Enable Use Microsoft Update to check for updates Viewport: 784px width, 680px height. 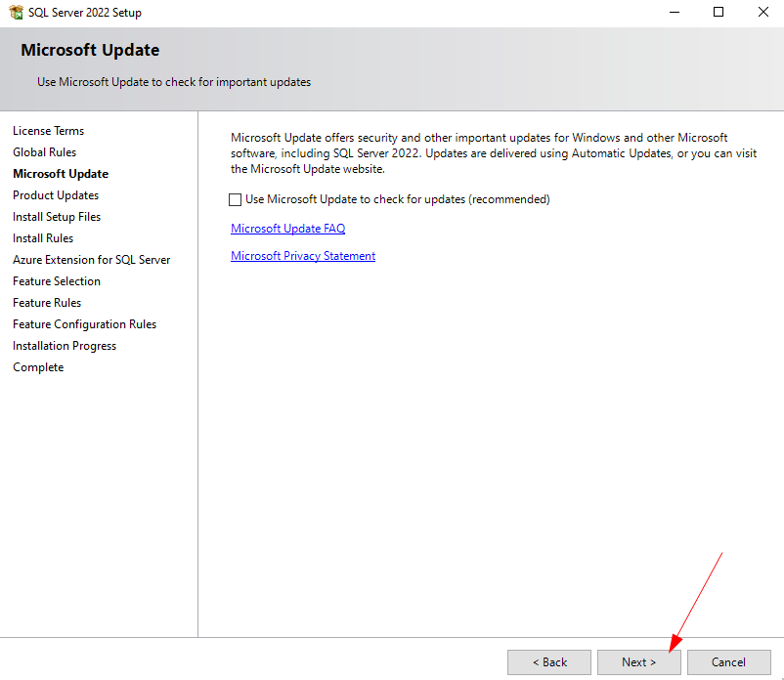235,200
